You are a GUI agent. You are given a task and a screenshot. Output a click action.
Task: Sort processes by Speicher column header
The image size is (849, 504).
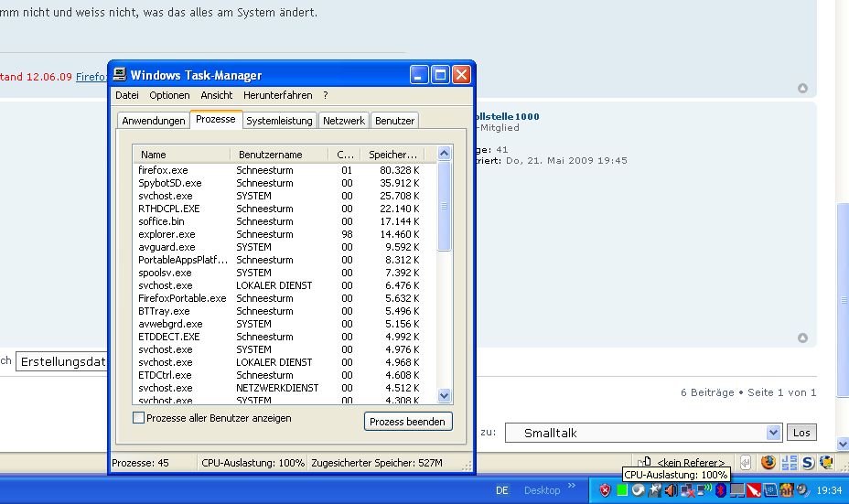393,155
